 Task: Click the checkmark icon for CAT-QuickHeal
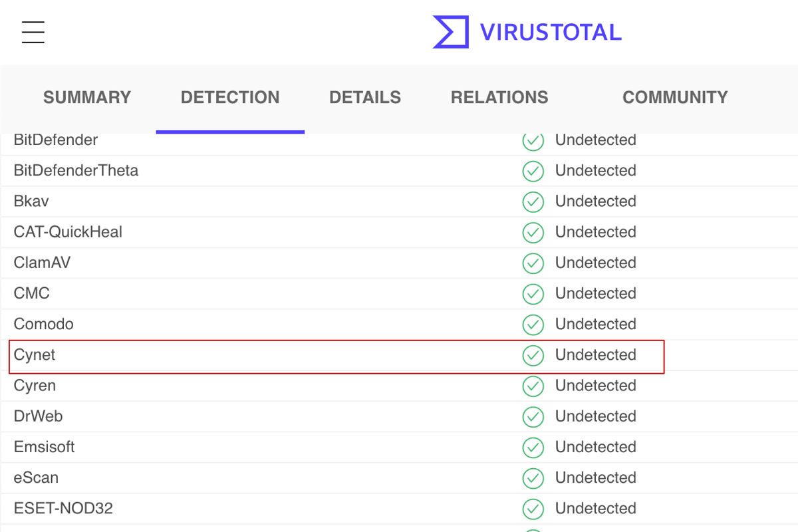point(533,233)
